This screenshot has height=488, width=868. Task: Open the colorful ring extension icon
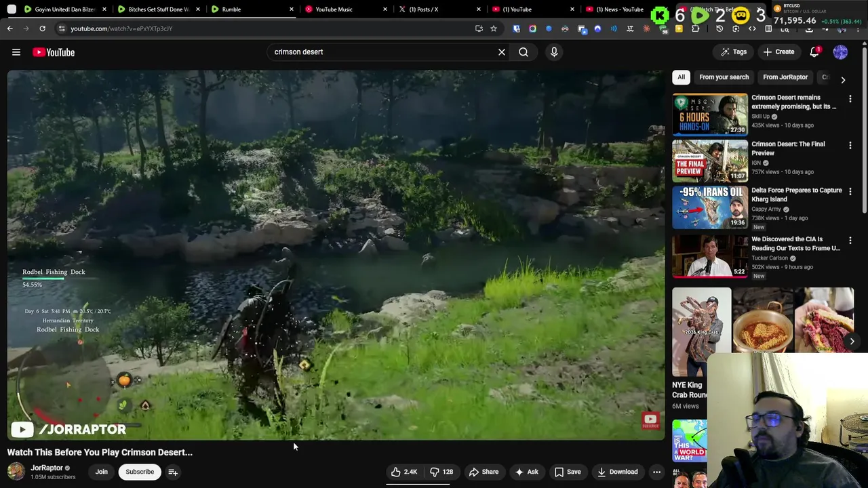coord(532,28)
